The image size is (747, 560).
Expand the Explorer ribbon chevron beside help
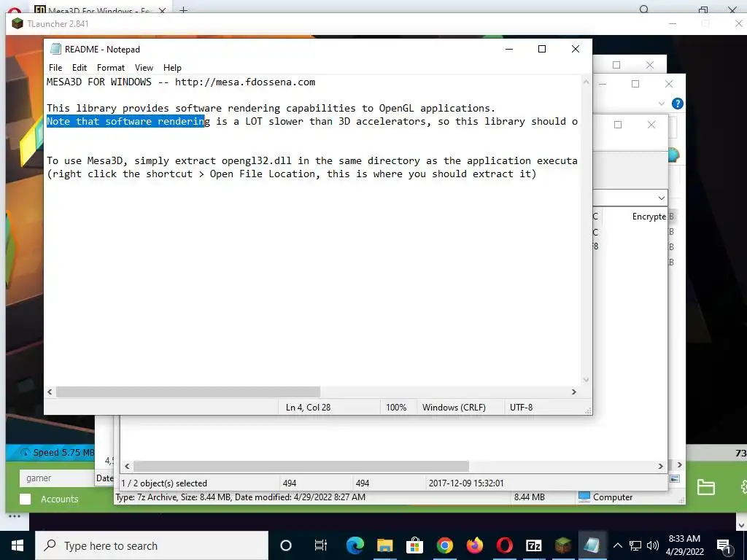coord(661,104)
